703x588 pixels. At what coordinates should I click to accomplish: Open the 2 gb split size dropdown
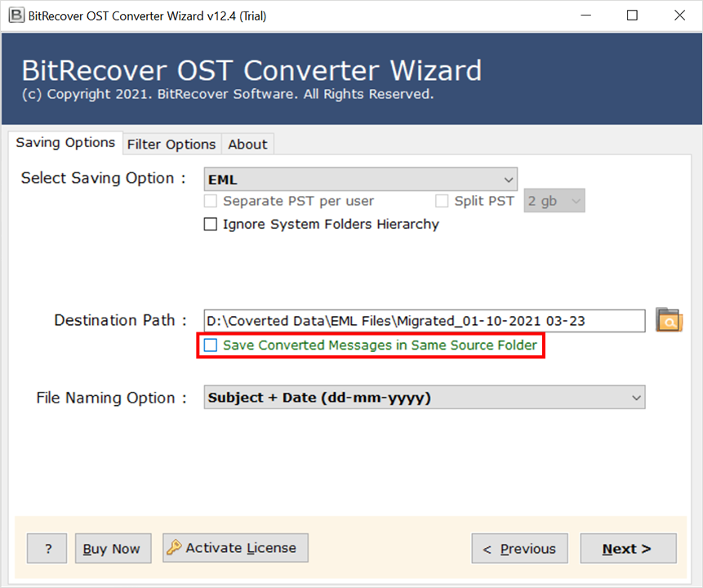click(x=554, y=201)
